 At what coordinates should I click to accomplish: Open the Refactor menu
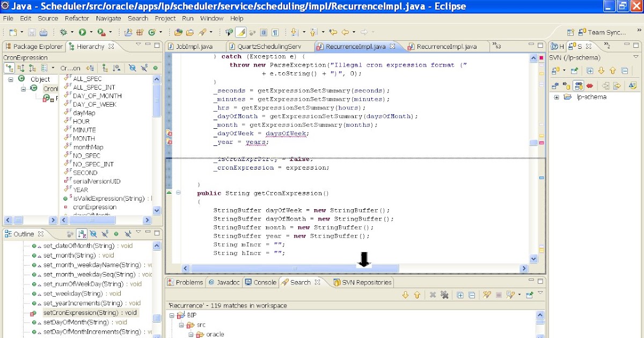click(77, 18)
